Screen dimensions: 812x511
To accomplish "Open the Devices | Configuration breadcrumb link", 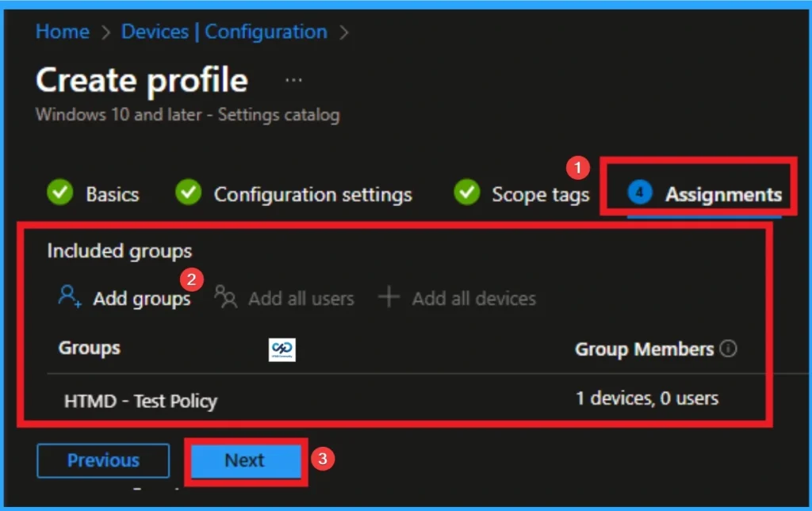I will pyautogui.click(x=223, y=32).
